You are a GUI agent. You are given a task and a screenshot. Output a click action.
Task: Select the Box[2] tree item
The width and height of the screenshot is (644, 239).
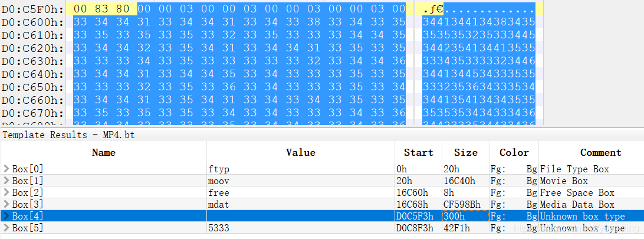(x=28, y=192)
